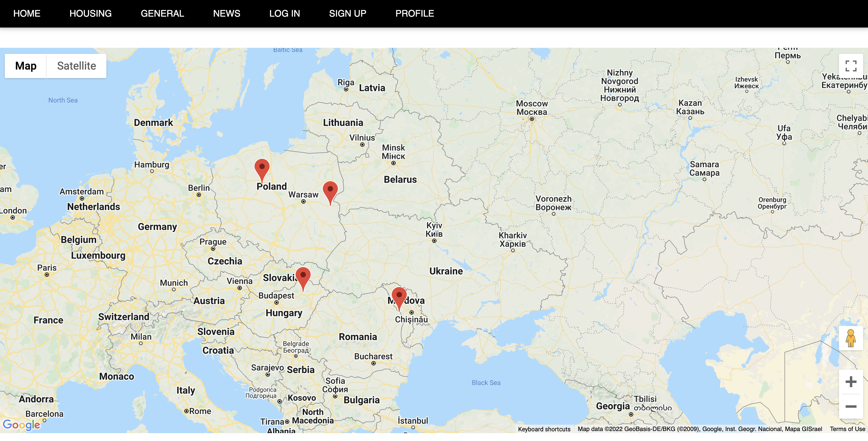Open the NEWS section

pos(226,14)
